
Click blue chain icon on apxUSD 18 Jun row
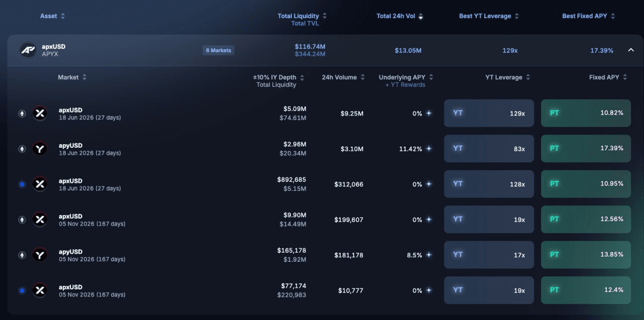click(x=22, y=184)
